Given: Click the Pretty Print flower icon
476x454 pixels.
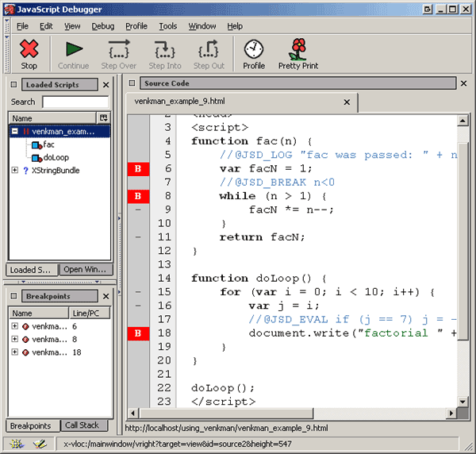Looking at the screenshot, I should (298, 49).
